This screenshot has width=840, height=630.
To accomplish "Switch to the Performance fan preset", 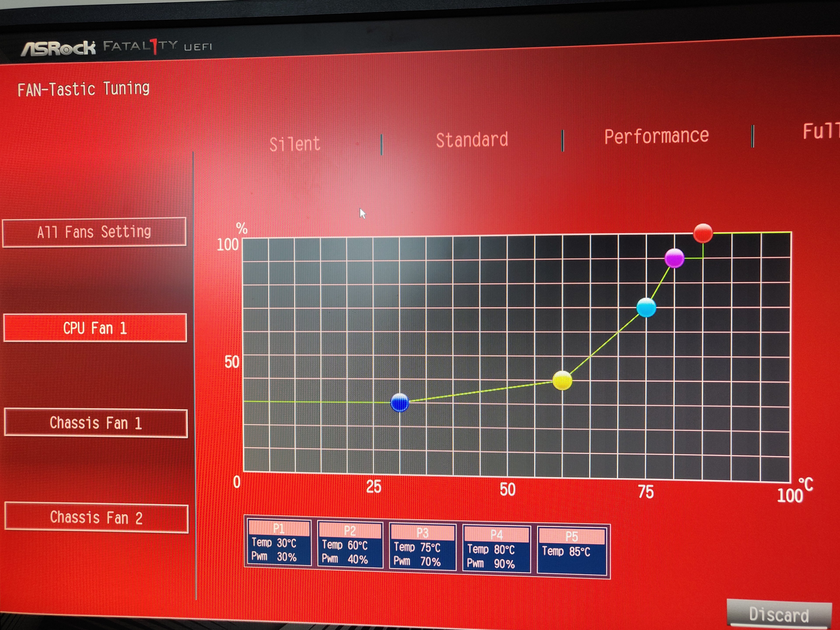I will click(656, 136).
